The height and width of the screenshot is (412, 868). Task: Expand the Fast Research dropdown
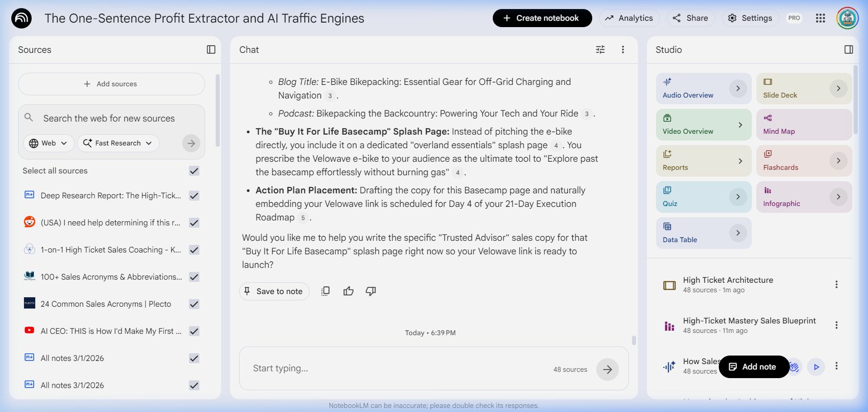click(x=118, y=143)
